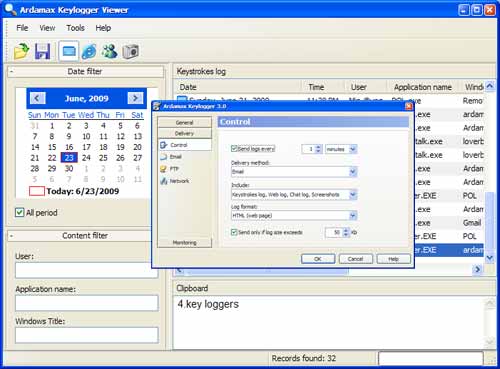Screen dimensions: 500x369
Task: Switch to the Delivery settings section
Action: pyautogui.click(x=185, y=133)
